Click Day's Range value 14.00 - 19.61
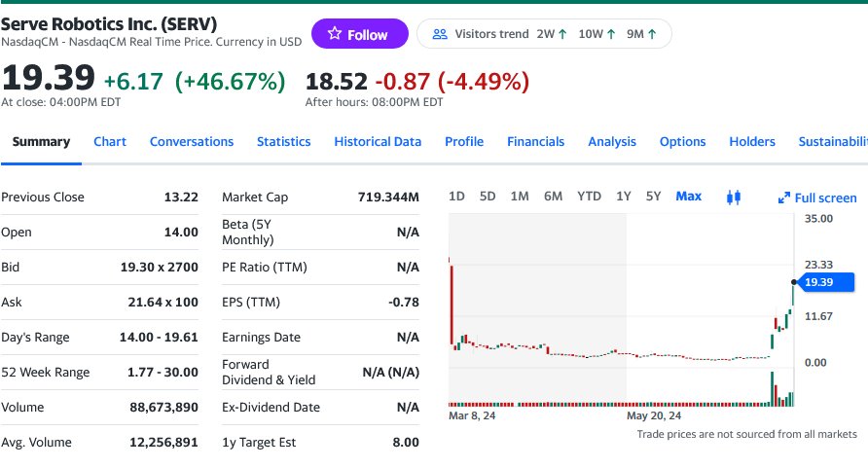Viewport: 868px width, 468px height. coord(159,337)
